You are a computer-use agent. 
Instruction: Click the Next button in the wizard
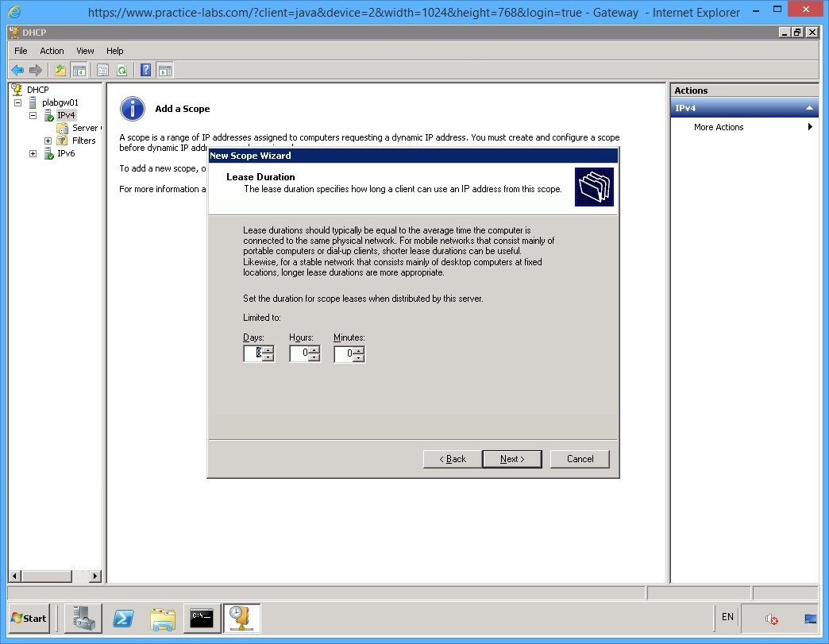point(511,458)
